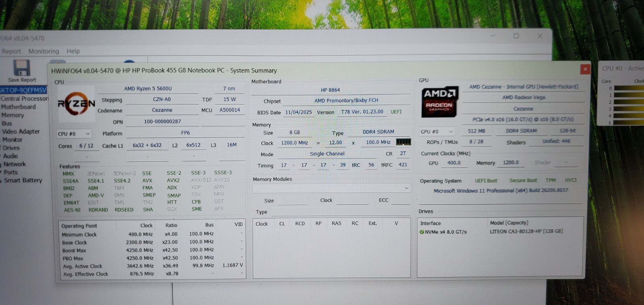Viewport: 644px width, 305px height.
Task: Click the 16M L3 cache value
Action: (x=232, y=145)
